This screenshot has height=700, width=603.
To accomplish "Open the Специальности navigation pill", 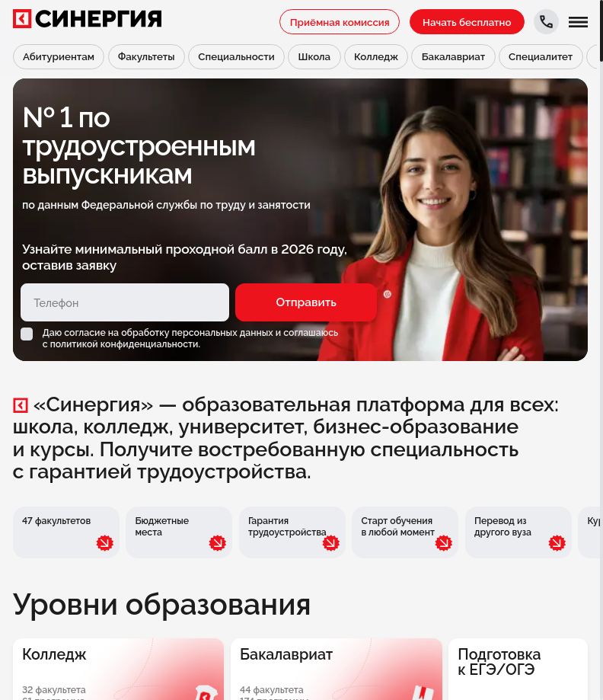I will [x=236, y=56].
